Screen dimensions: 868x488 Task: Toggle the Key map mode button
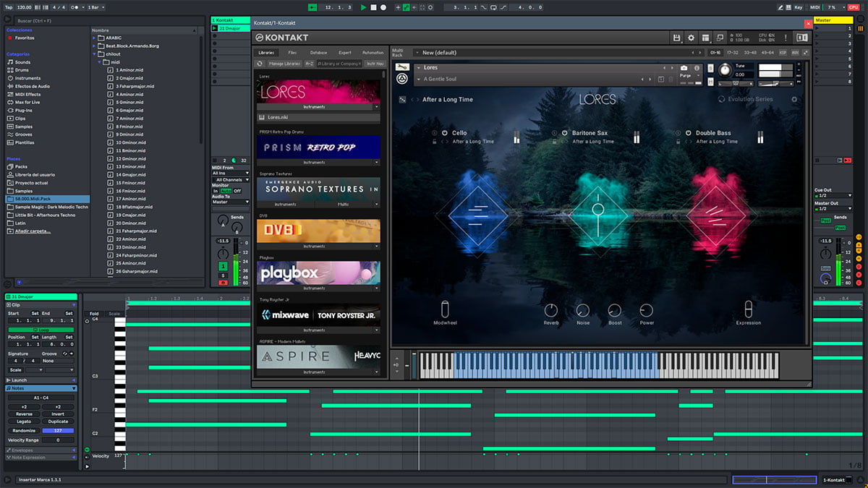(799, 7)
